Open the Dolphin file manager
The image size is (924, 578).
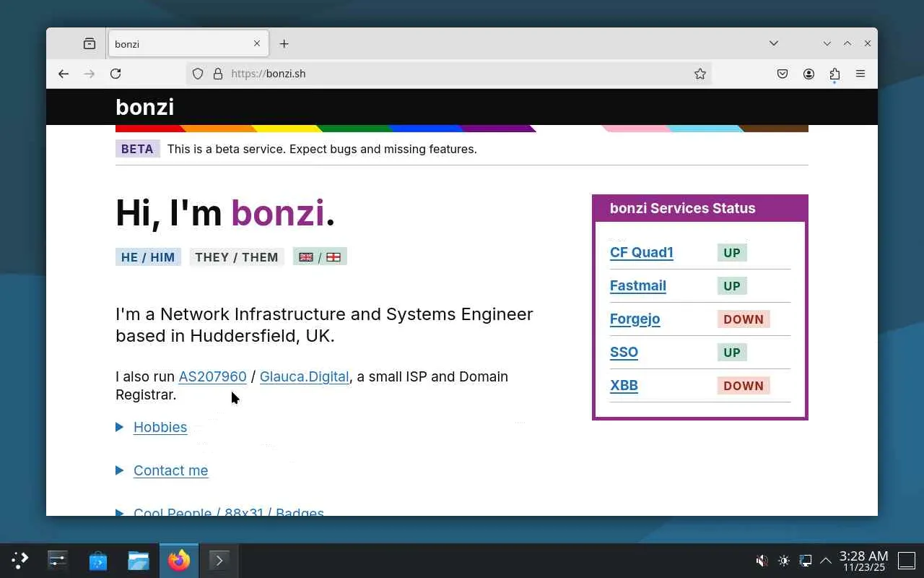[139, 560]
